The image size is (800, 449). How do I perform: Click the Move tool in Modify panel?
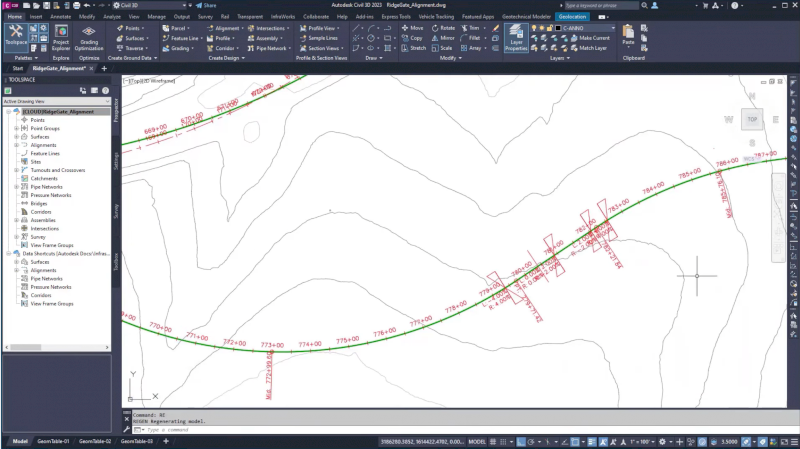[412, 28]
